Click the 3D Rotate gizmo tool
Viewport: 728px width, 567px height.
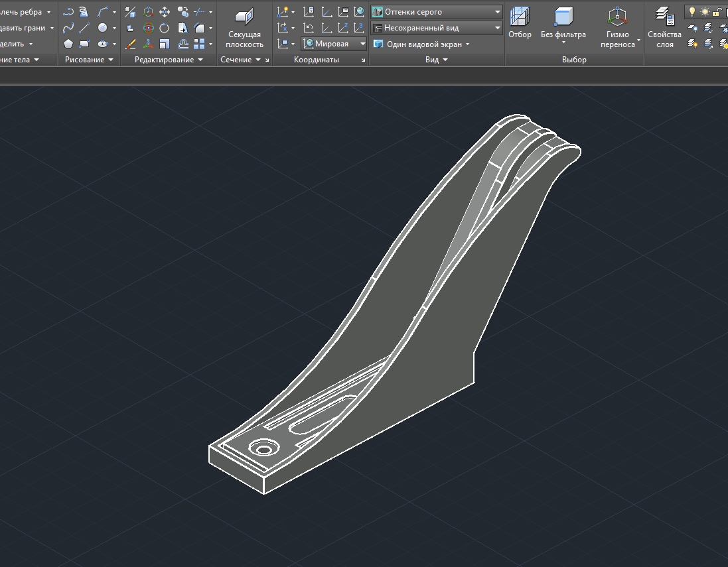point(148,28)
